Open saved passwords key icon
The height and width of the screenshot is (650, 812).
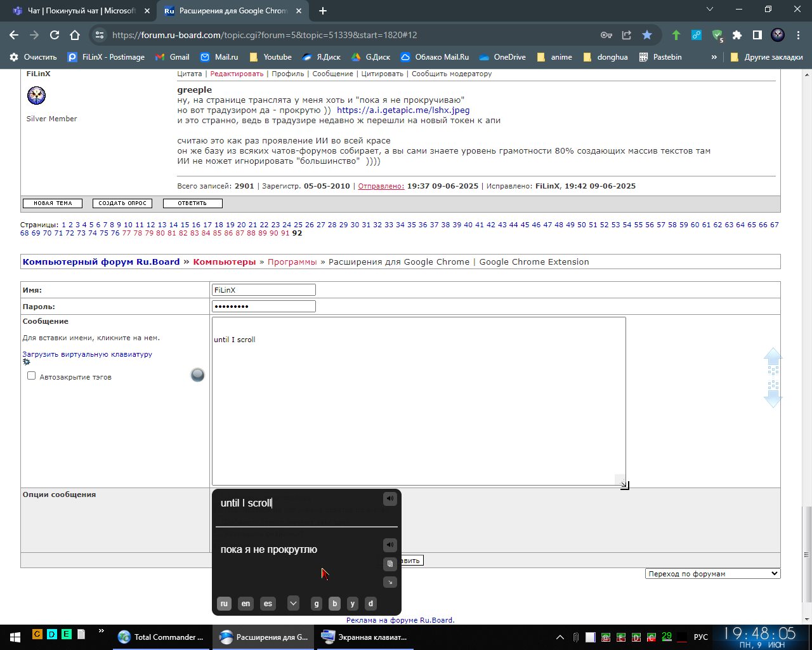[606, 35]
